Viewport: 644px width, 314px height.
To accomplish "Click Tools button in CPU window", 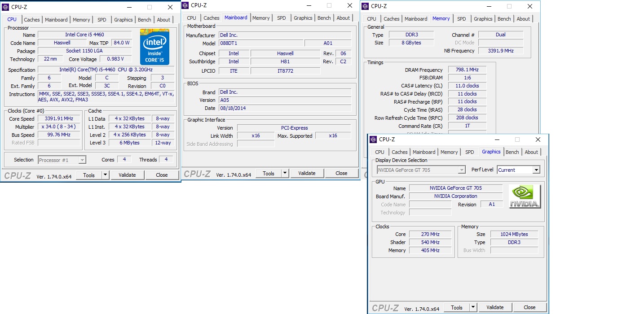I will coord(89,175).
